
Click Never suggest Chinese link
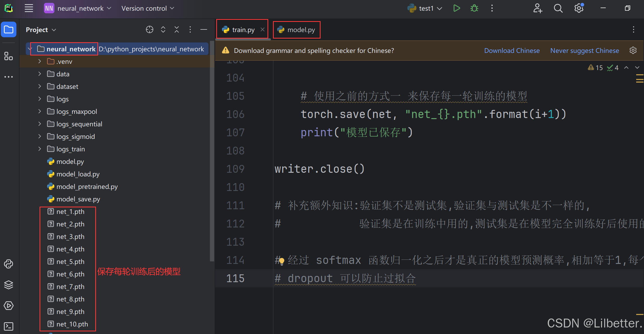pos(584,51)
